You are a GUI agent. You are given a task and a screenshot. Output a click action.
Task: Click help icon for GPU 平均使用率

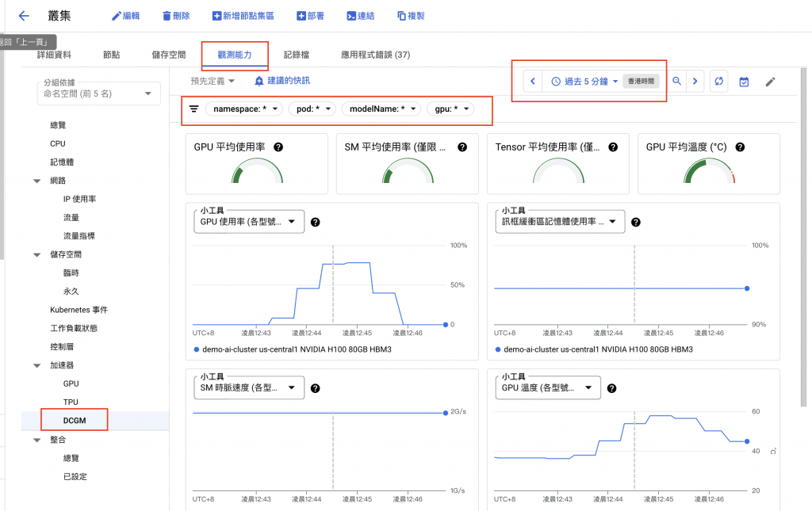click(278, 147)
